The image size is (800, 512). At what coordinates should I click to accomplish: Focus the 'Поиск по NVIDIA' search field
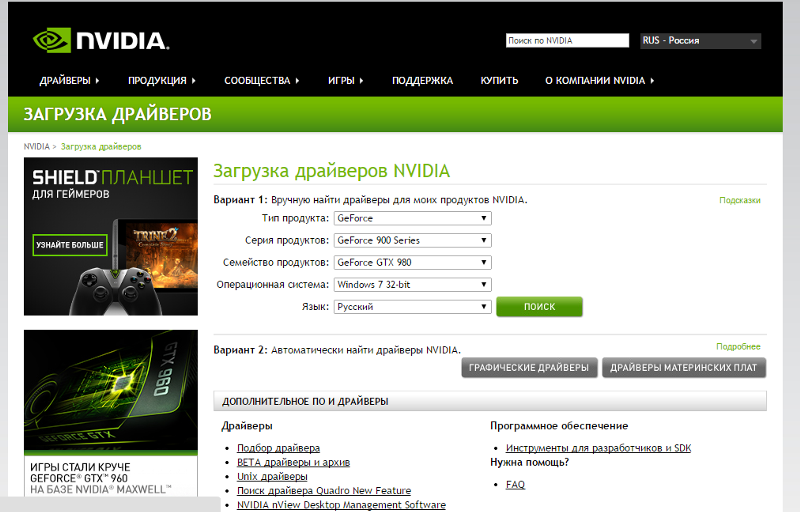[x=567, y=40]
